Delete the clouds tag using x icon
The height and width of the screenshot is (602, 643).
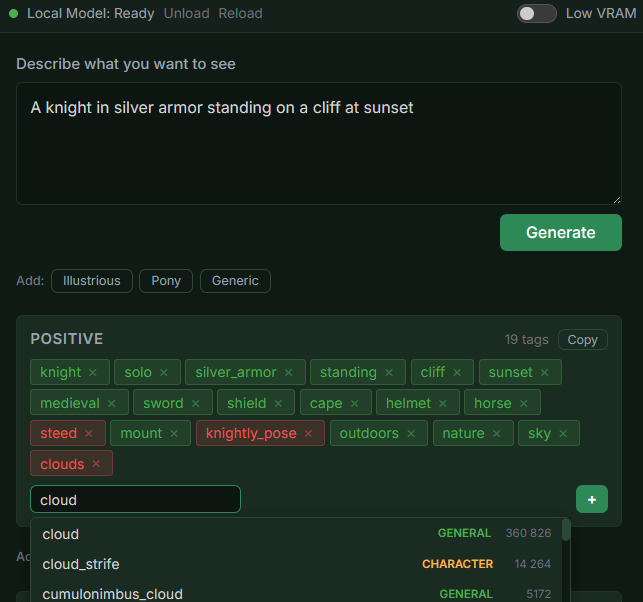coord(96,464)
